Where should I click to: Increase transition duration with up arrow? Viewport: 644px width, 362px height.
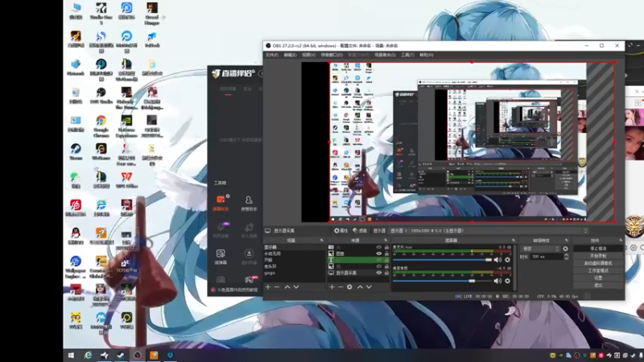point(567,255)
